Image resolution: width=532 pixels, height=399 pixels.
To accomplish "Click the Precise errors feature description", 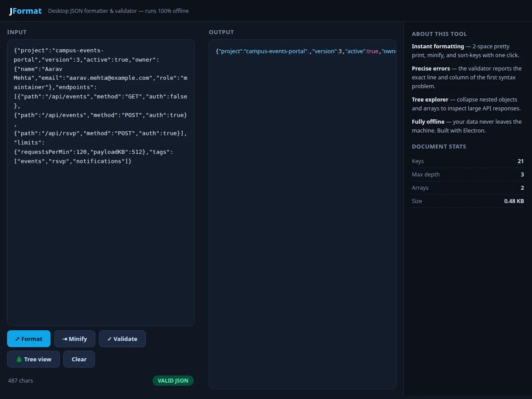I will pyautogui.click(x=467, y=78).
